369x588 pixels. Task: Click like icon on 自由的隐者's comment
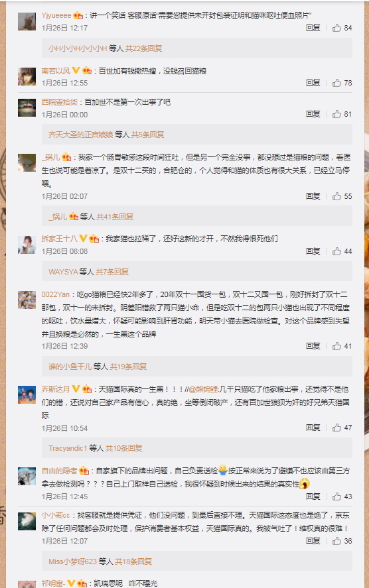(x=336, y=497)
